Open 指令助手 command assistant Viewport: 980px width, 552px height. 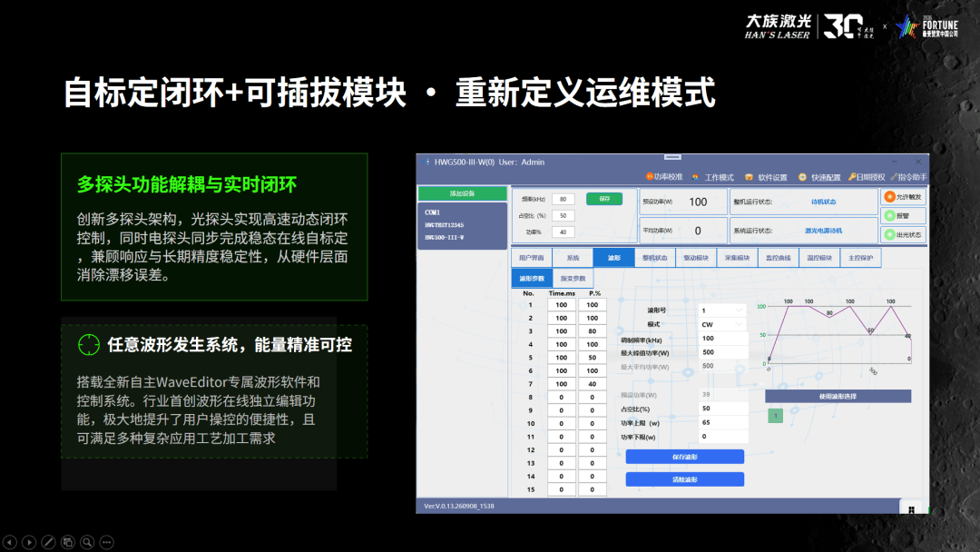click(908, 177)
